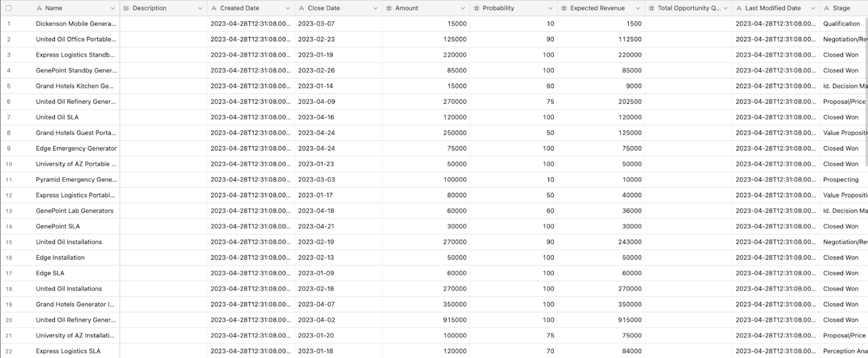868x358 pixels.
Task: Click the field-type icon beside Created Date
Action: tap(214, 8)
